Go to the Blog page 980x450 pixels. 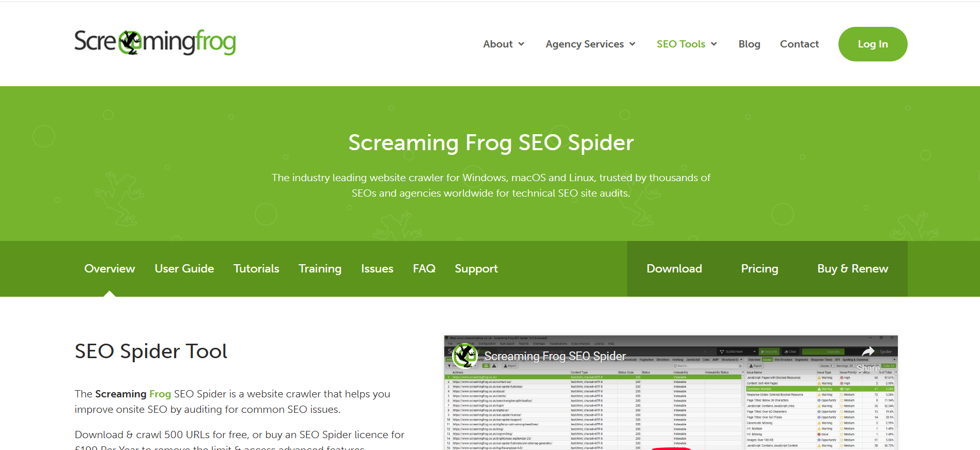point(749,44)
